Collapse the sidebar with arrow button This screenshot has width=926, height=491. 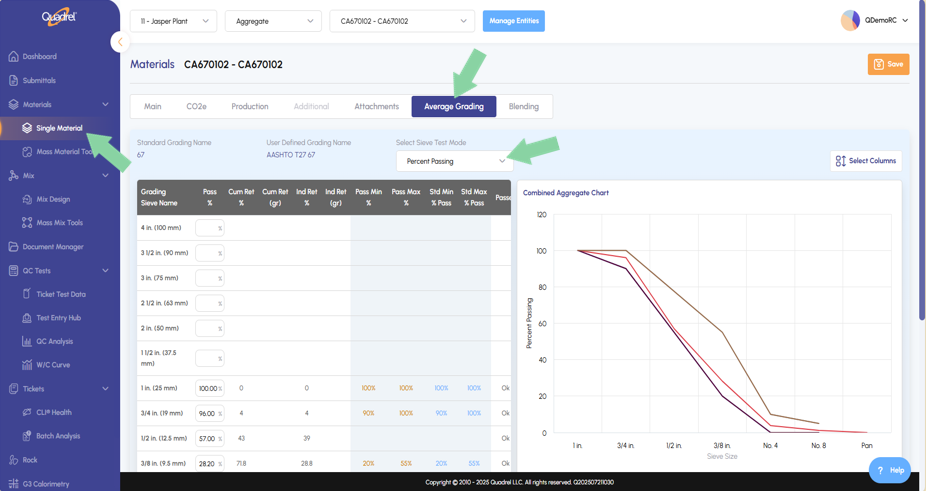120,42
